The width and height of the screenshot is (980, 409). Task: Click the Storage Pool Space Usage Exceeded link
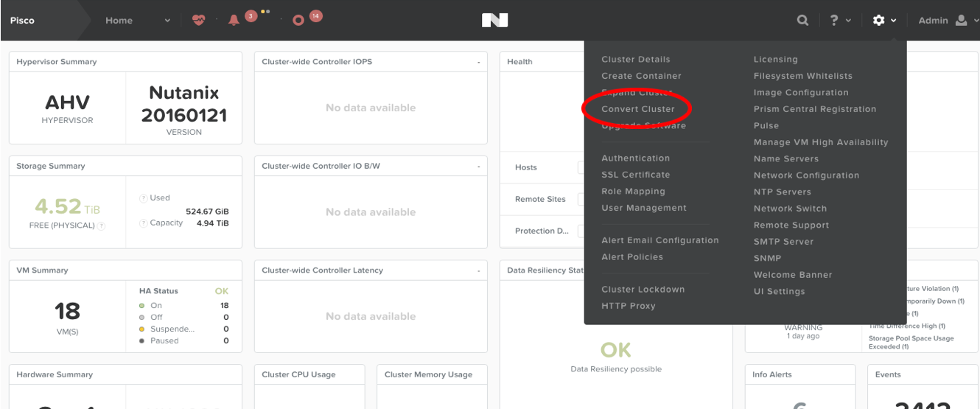[911, 342]
